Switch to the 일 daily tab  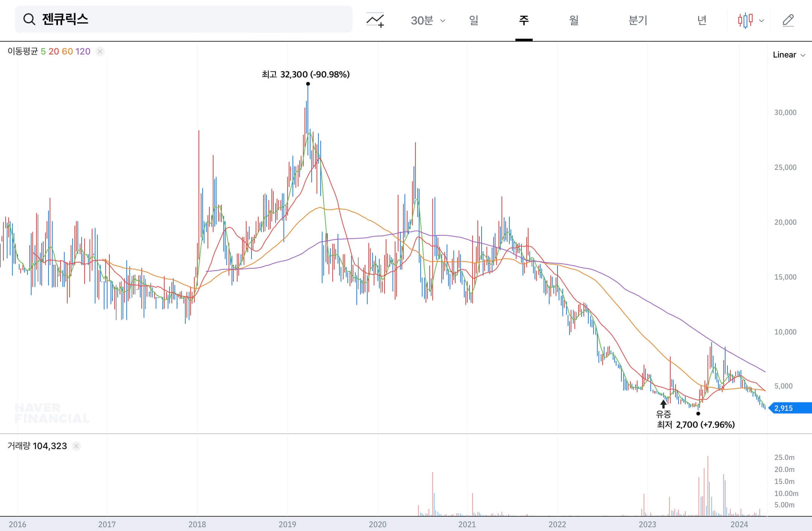(x=474, y=20)
